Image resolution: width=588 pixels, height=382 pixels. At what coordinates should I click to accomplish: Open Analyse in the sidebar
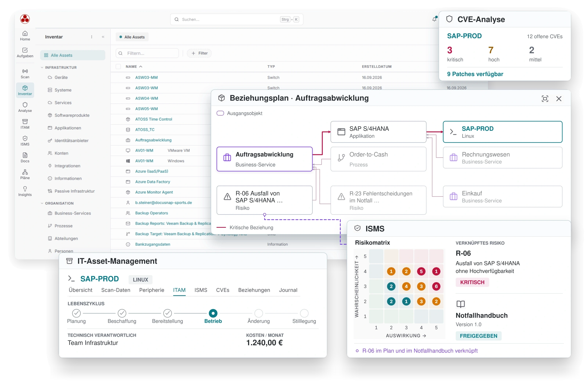pyautogui.click(x=25, y=107)
